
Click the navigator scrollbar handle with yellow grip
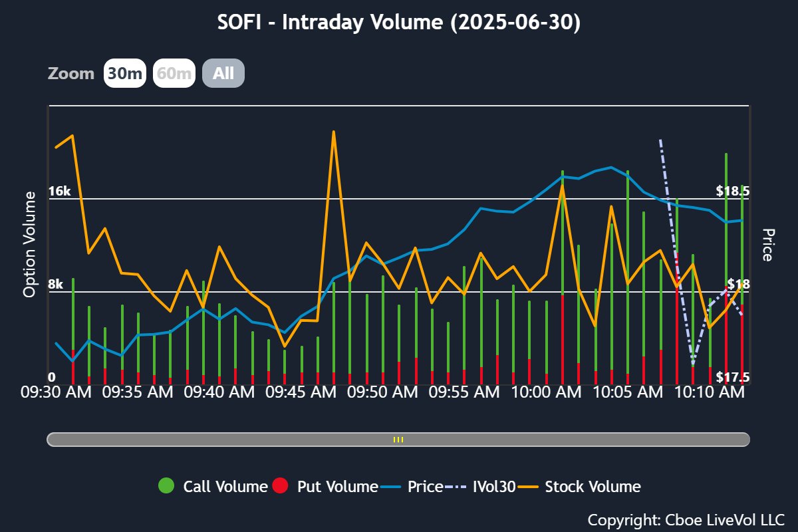tap(398, 440)
